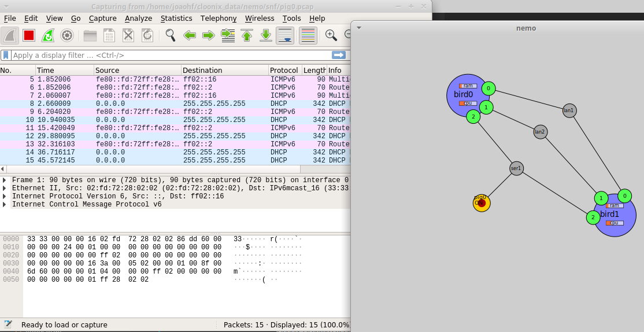The height and width of the screenshot is (332, 644).
Task: Open the Tools menu
Action: pos(291,18)
